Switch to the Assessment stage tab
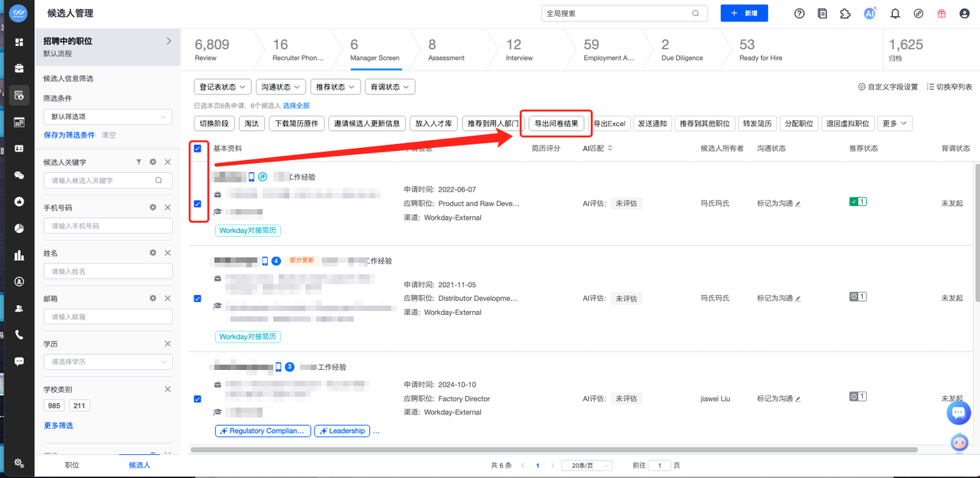980x478 pixels. click(x=446, y=50)
